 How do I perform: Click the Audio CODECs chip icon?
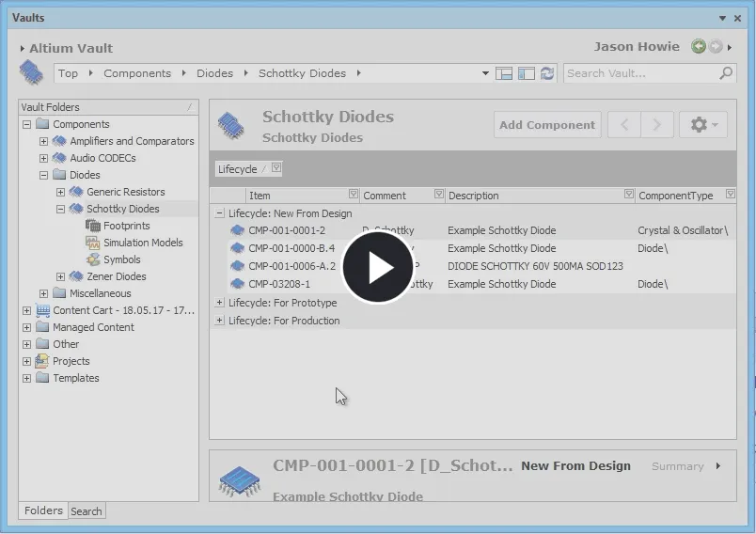pos(59,158)
